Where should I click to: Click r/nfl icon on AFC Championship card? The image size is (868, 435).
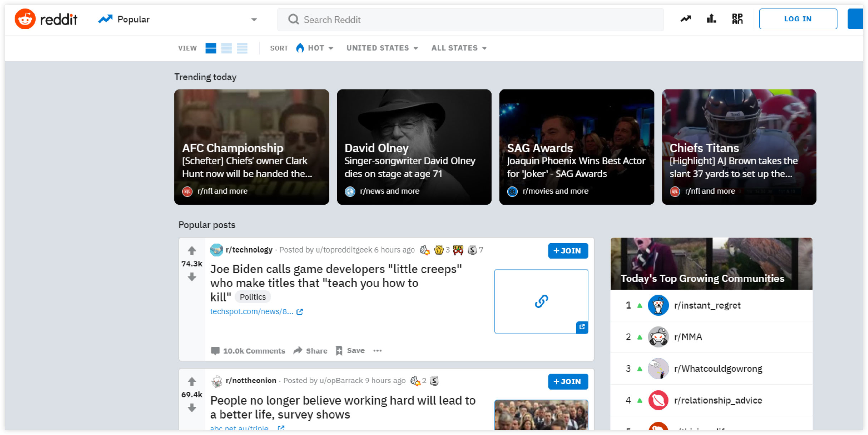[187, 191]
